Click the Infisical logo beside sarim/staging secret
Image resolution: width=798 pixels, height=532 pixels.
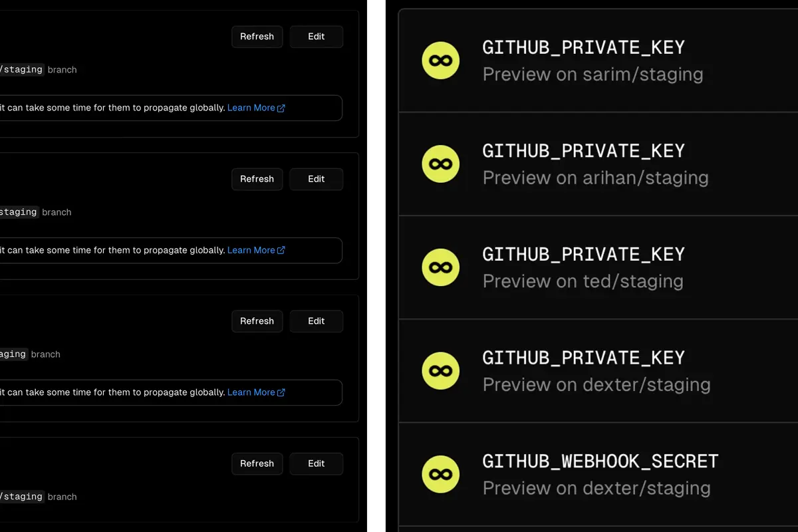point(440,61)
